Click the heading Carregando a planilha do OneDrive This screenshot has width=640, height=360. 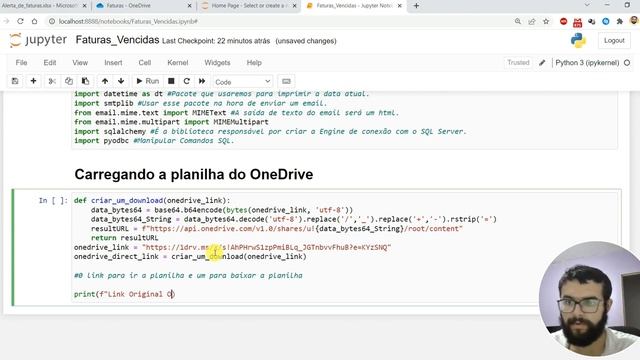193,174
